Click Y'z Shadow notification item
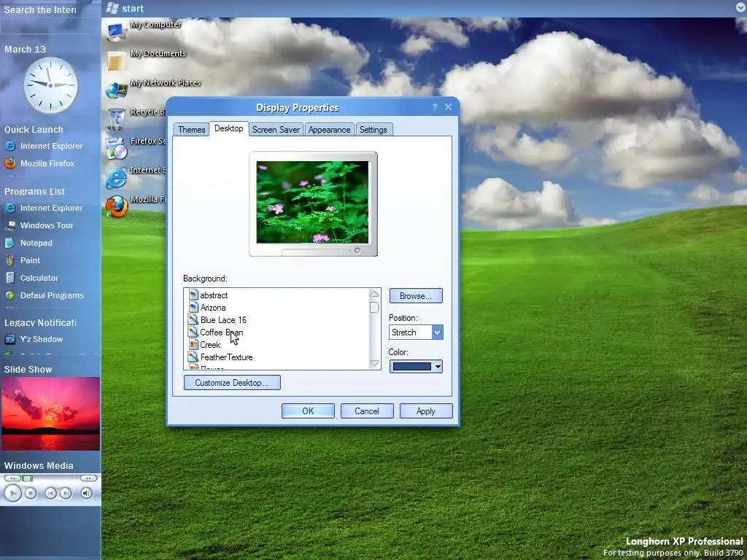This screenshot has width=747, height=560. pos(34,339)
